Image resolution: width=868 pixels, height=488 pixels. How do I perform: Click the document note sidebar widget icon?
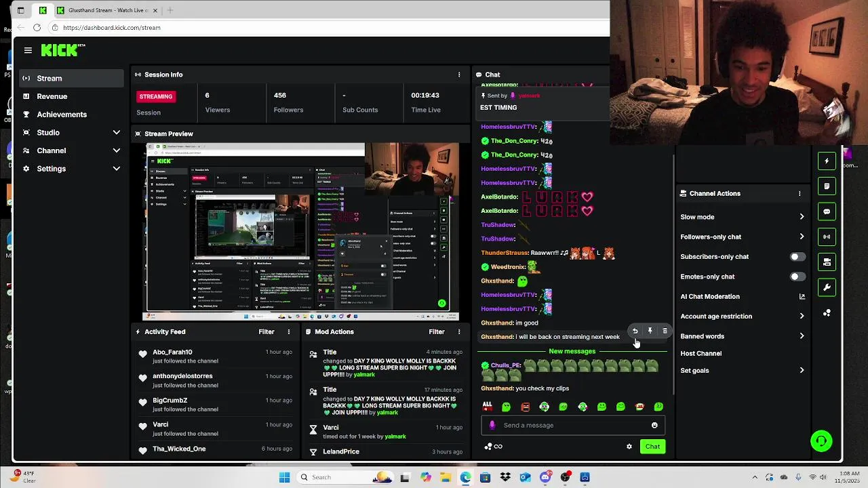pos(827,186)
